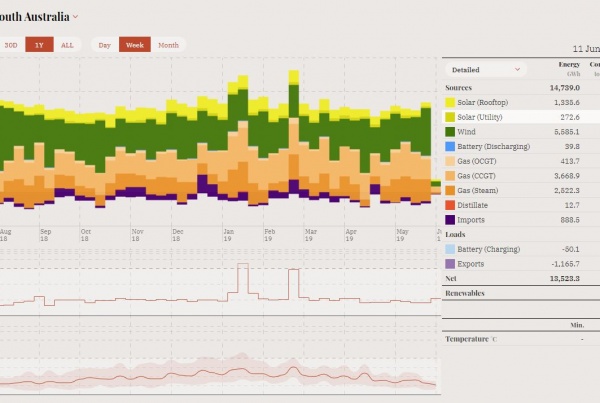The image size is (600, 403).
Task: Select the 1Y time range
Action: click(x=39, y=45)
